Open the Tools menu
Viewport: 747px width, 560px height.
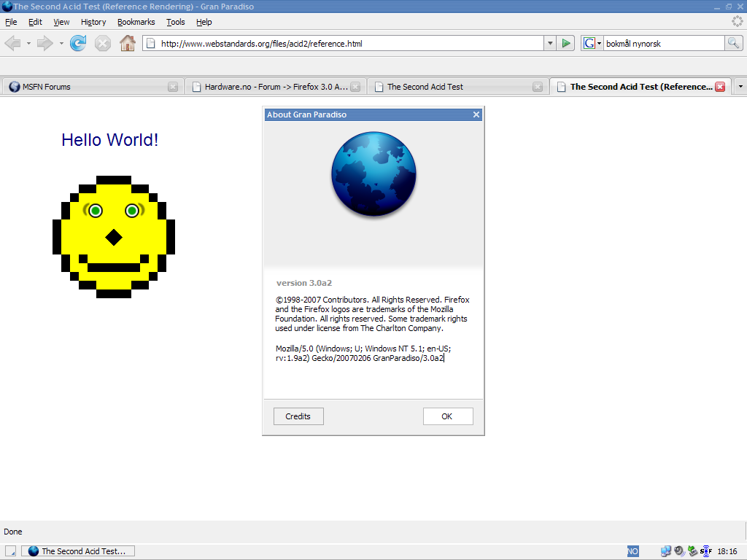pos(175,22)
